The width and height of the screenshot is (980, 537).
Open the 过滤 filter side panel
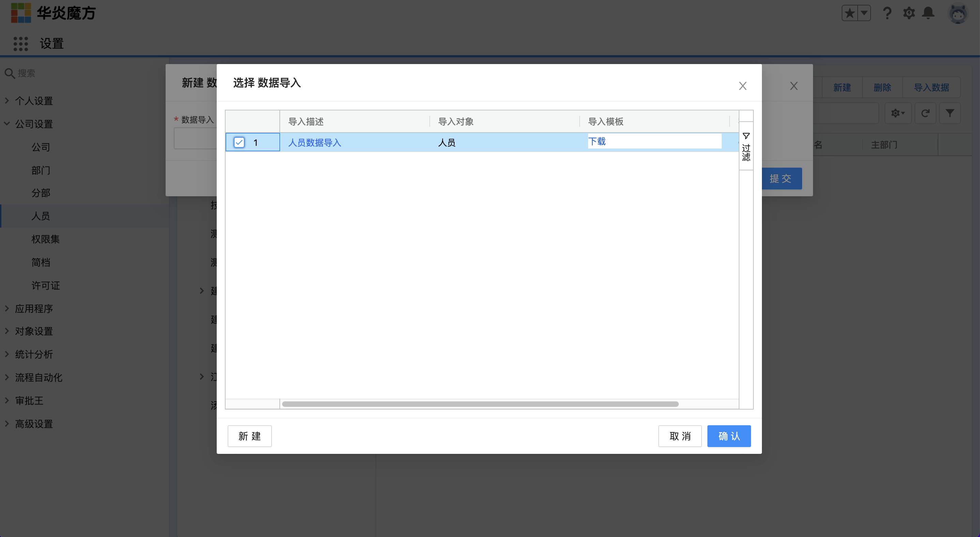click(746, 147)
